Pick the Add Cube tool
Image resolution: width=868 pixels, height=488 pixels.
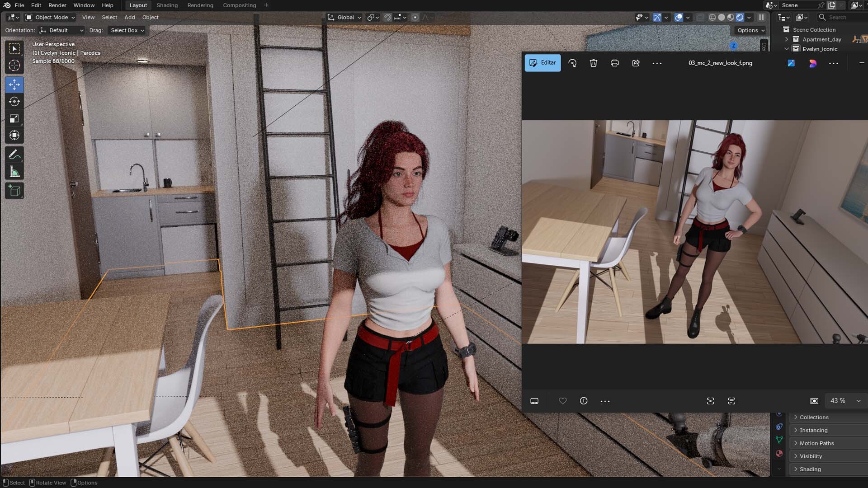(14, 191)
